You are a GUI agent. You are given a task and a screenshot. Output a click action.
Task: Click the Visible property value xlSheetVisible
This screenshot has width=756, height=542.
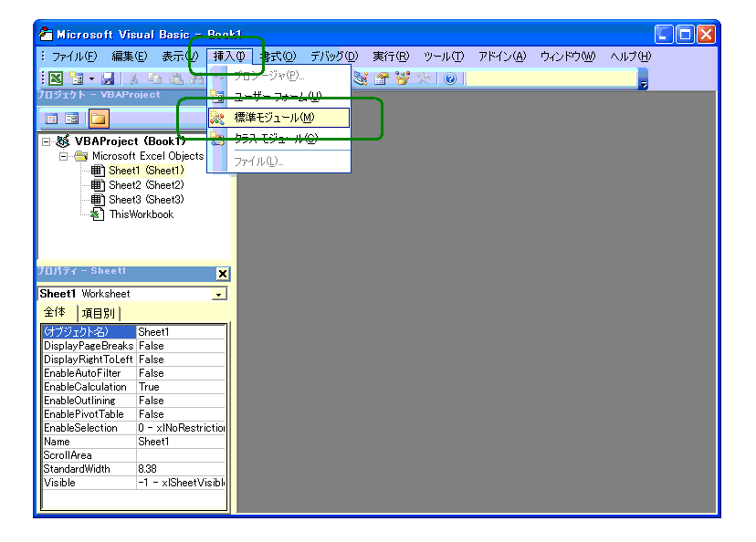point(181,483)
